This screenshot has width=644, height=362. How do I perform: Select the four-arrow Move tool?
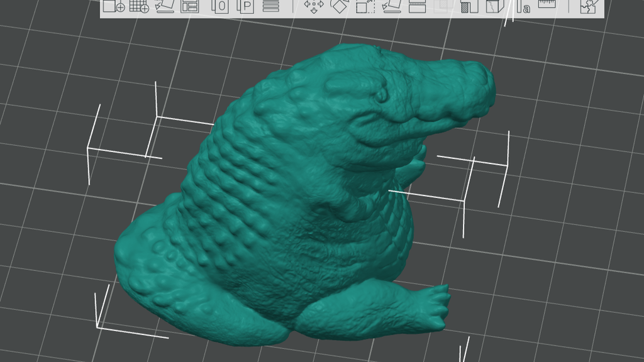[314, 6]
